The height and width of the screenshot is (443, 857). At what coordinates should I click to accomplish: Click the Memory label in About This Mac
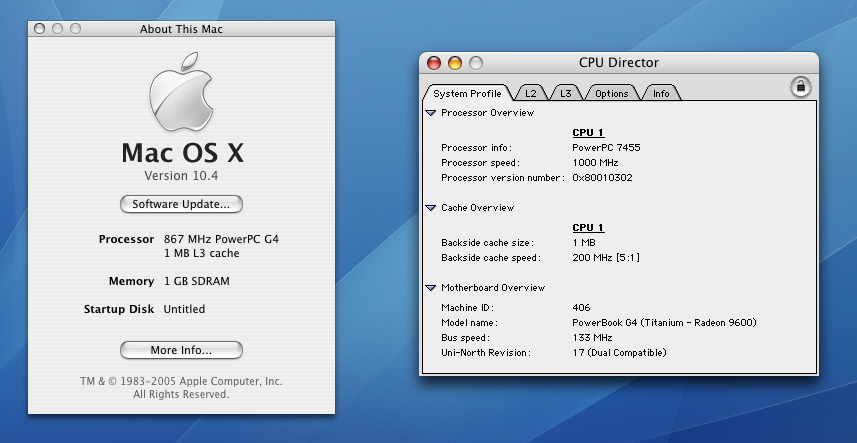(x=131, y=281)
